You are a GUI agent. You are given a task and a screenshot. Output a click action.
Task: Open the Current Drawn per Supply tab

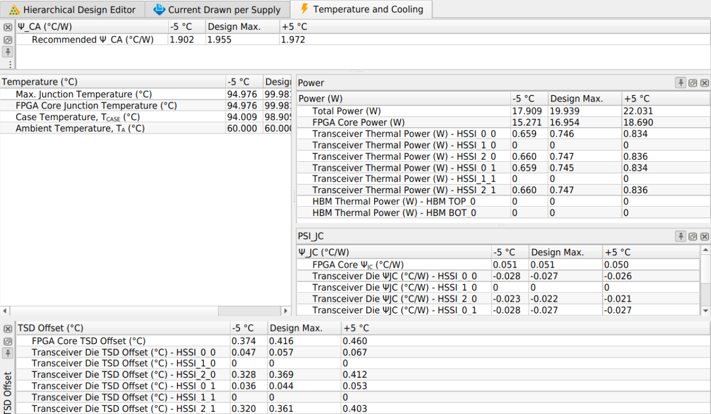(x=216, y=9)
